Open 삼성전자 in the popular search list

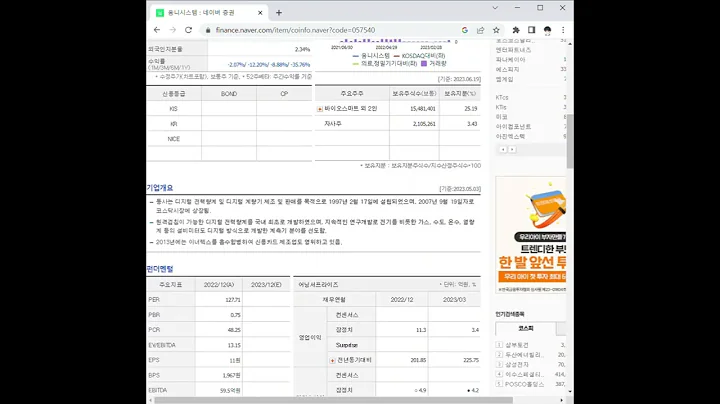coord(517,365)
